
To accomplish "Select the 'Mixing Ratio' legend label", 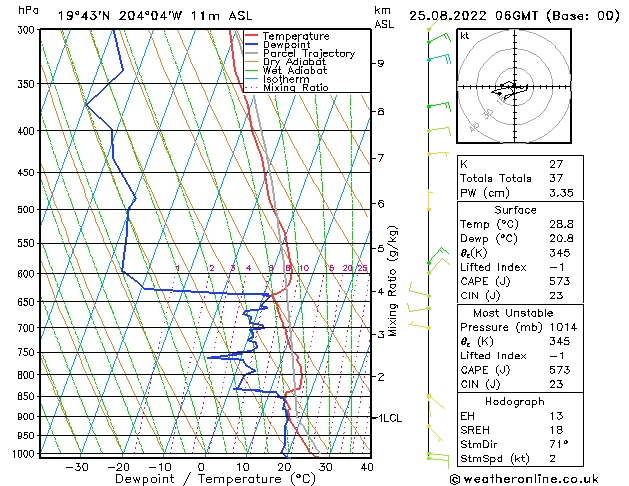I will (x=296, y=87).
